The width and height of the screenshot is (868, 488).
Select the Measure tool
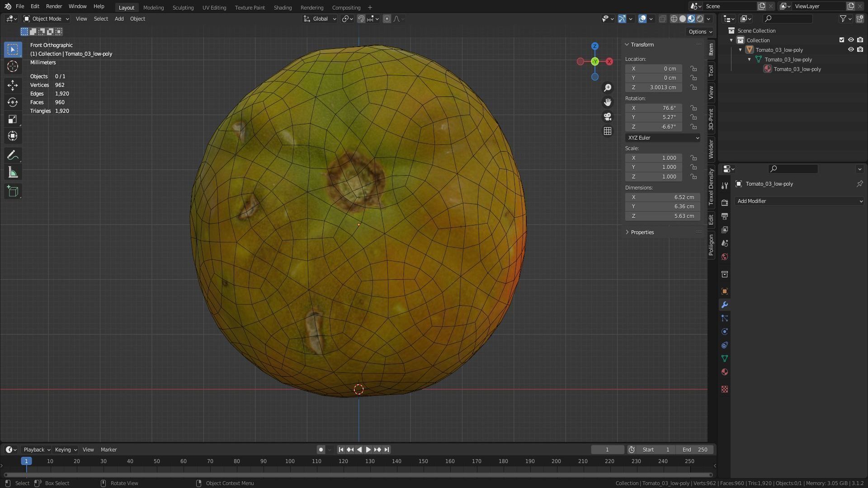[x=13, y=173]
